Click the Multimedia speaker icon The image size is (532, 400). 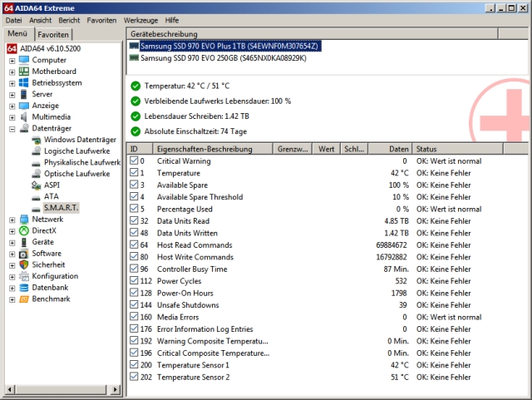[24, 116]
